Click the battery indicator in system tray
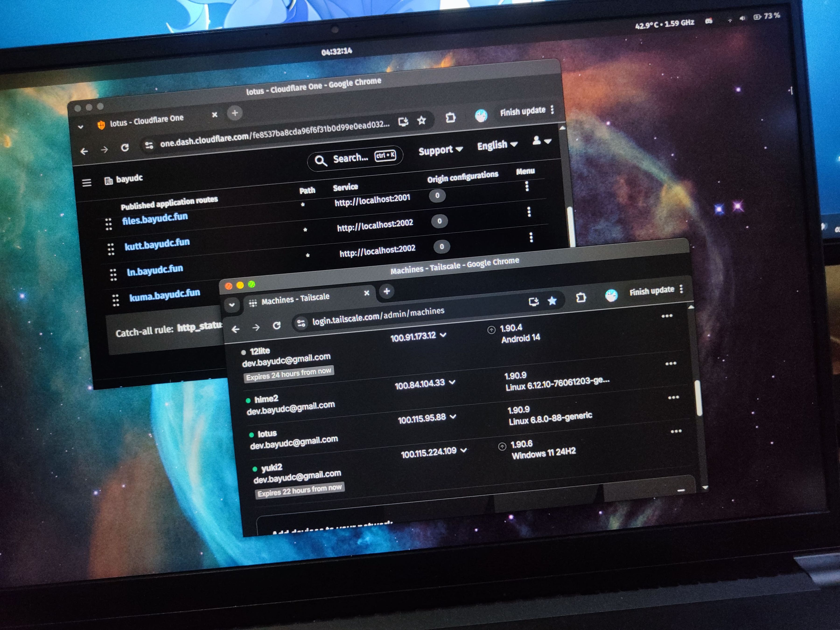Viewport: 840px width, 630px height. (757, 17)
